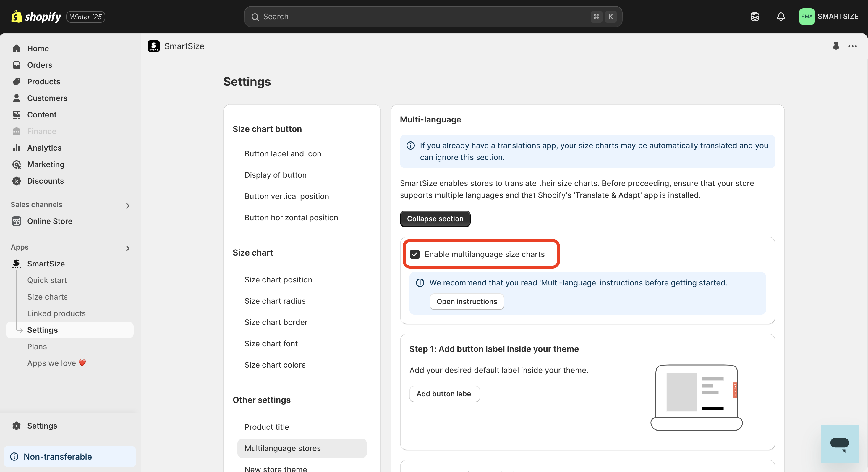The width and height of the screenshot is (868, 472).
Task: Click the Online Store storefront icon
Action: point(17,221)
